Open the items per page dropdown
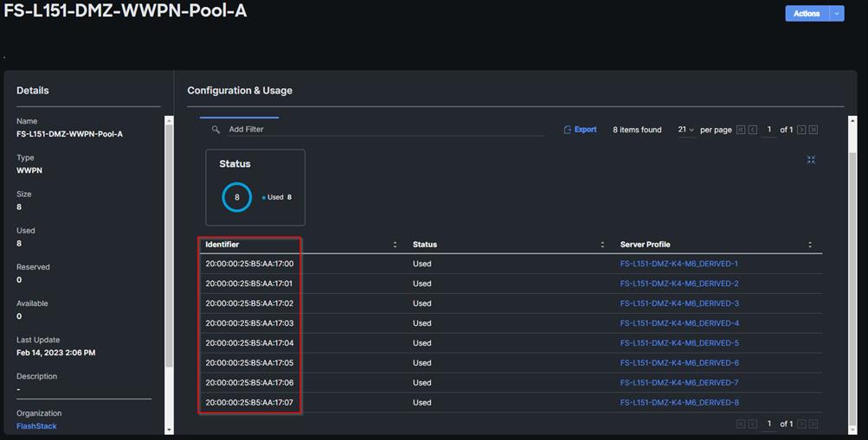 [686, 130]
